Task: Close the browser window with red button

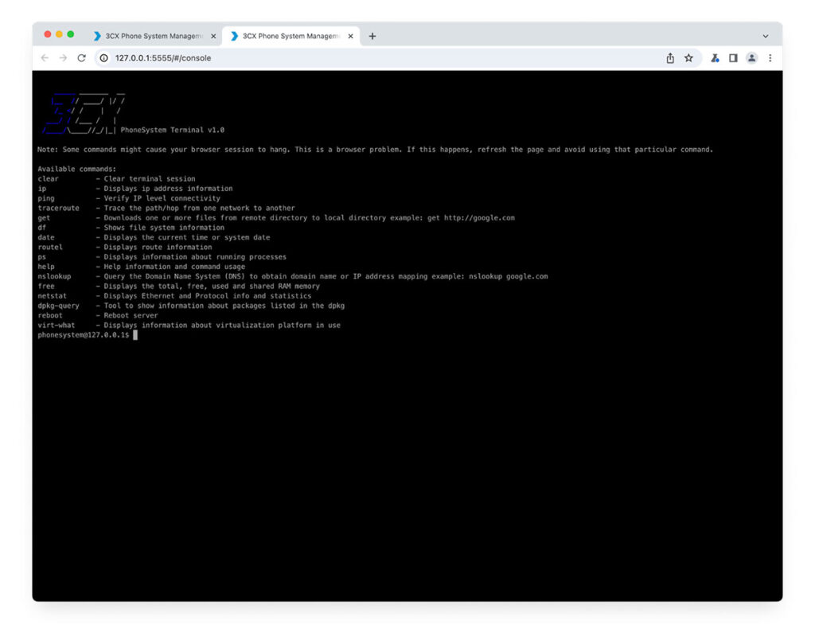Action: [48, 34]
